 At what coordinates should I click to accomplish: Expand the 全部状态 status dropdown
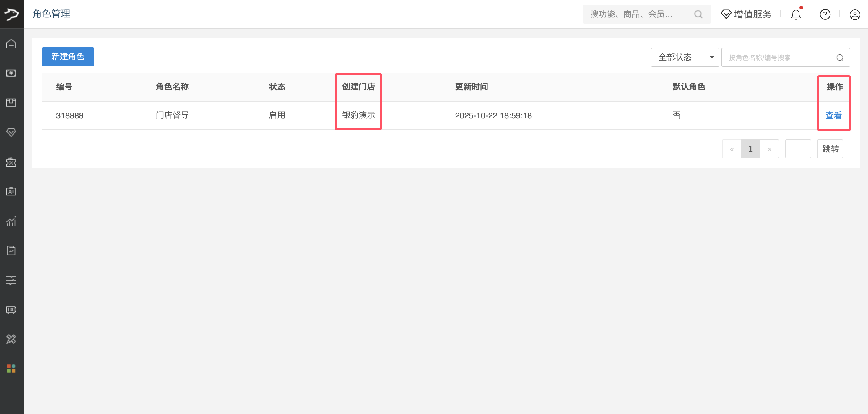click(685, 57)
